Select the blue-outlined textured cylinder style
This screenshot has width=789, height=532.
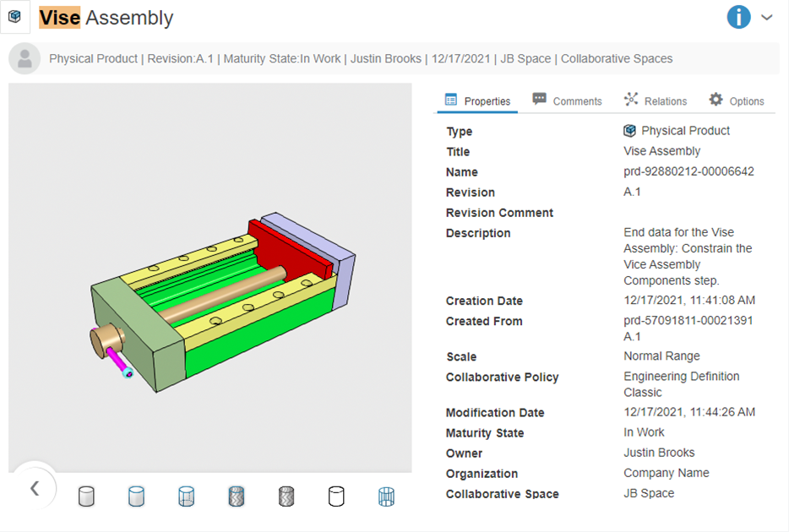click(237, 497)
